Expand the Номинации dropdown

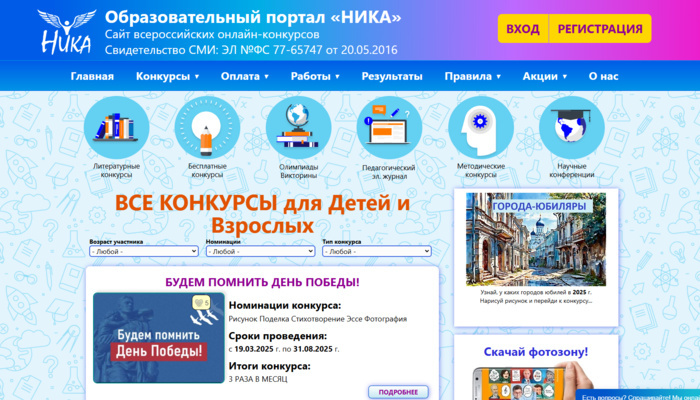pos(260,251)
